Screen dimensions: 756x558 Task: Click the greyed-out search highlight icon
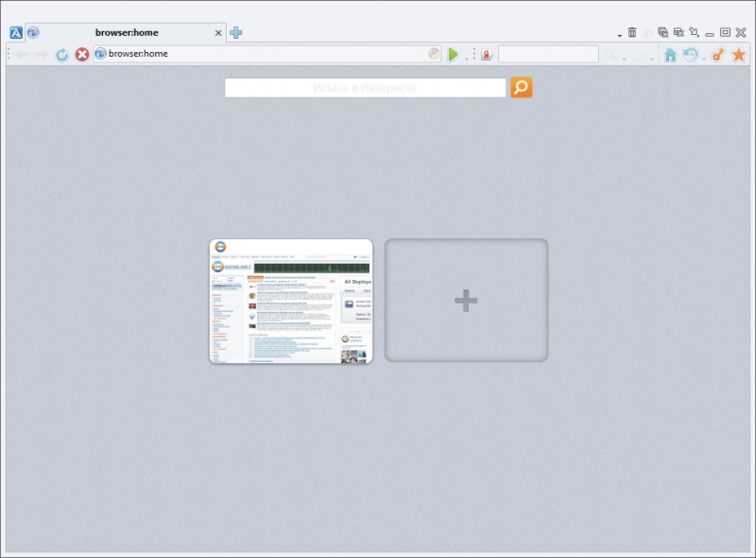click(639, 55)
